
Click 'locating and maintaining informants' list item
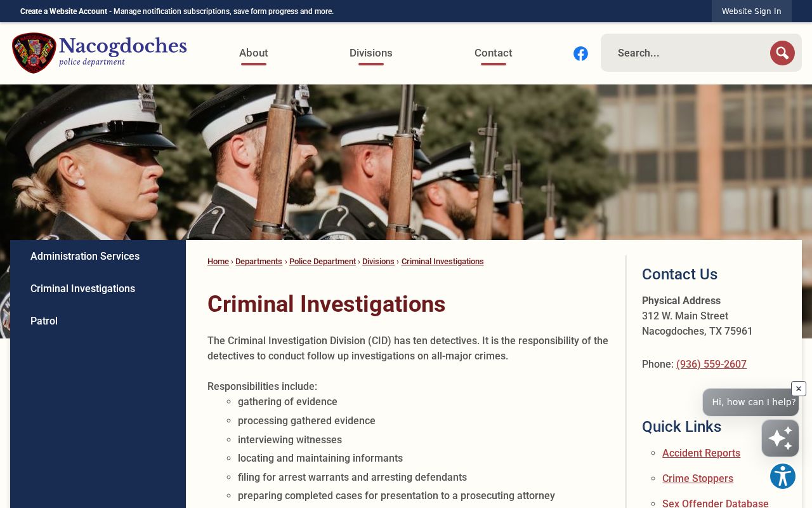[x=320, y=458]
